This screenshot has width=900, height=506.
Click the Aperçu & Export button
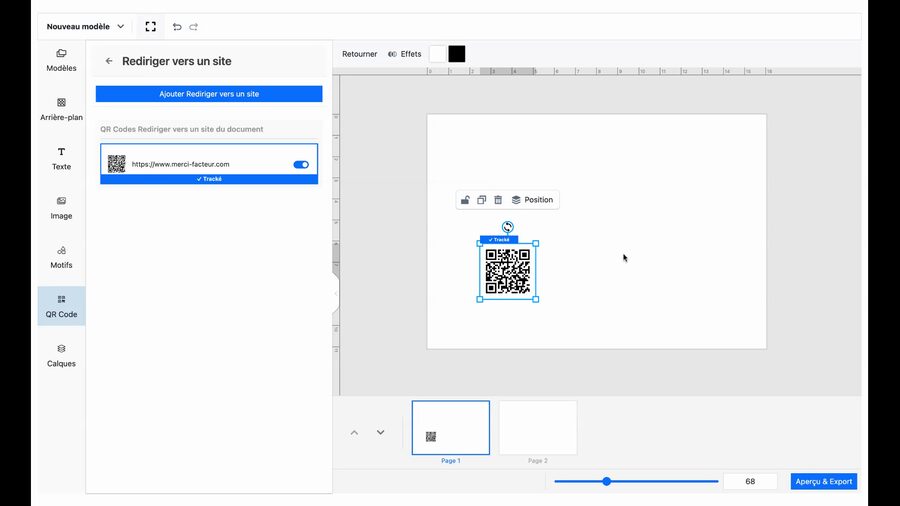824,481
